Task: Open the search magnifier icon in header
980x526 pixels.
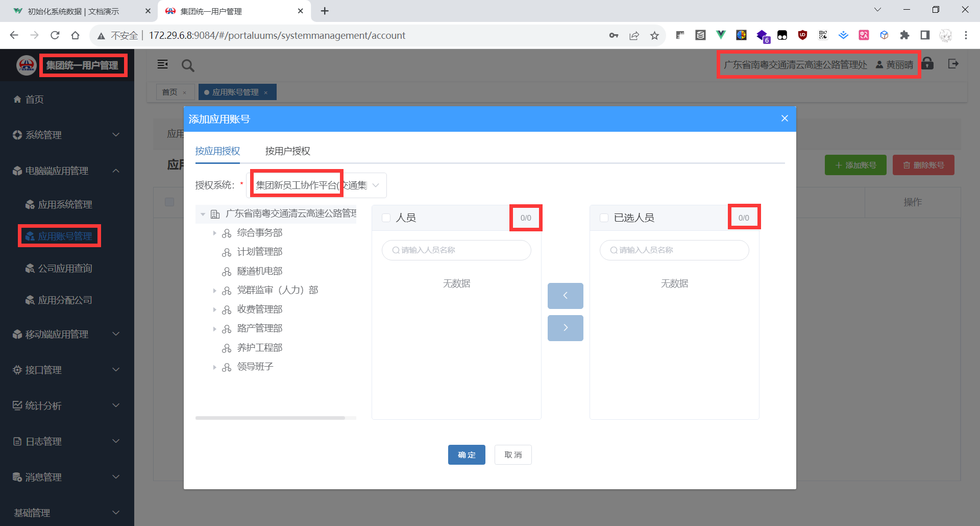Action: (x=188, y=65)
